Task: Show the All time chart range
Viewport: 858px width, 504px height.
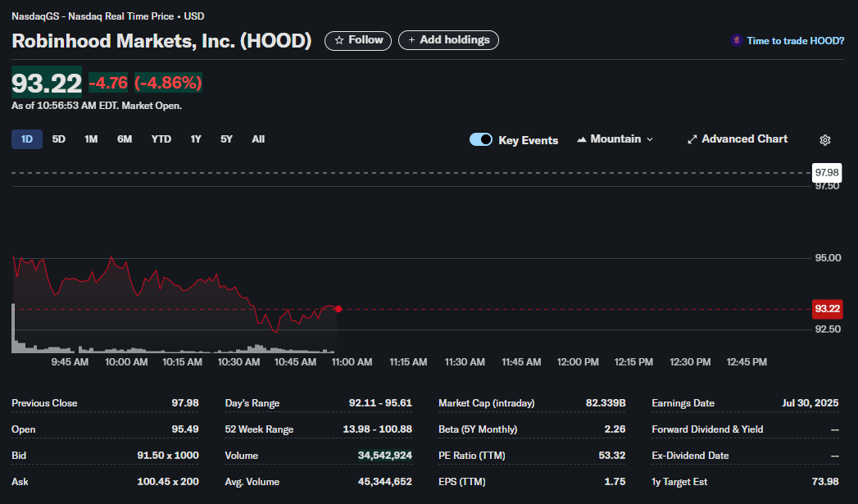Action: [258, 139]
